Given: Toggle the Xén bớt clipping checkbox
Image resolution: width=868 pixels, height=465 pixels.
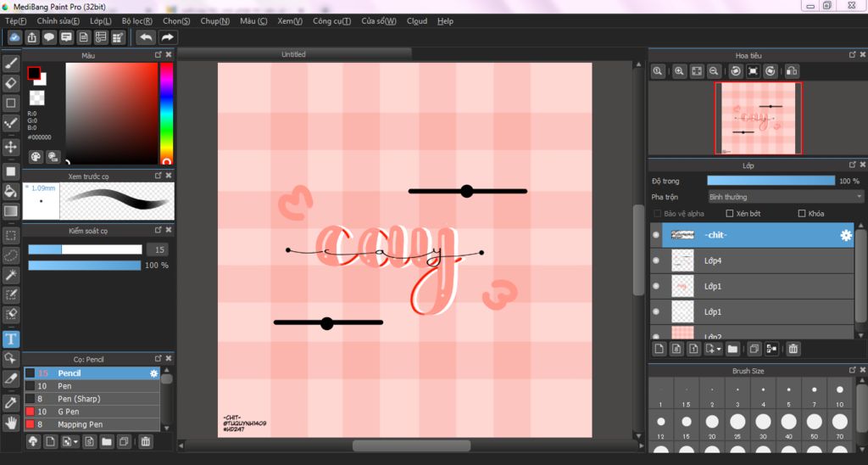Looking at the screenshot, I should [x=730, y=213].
